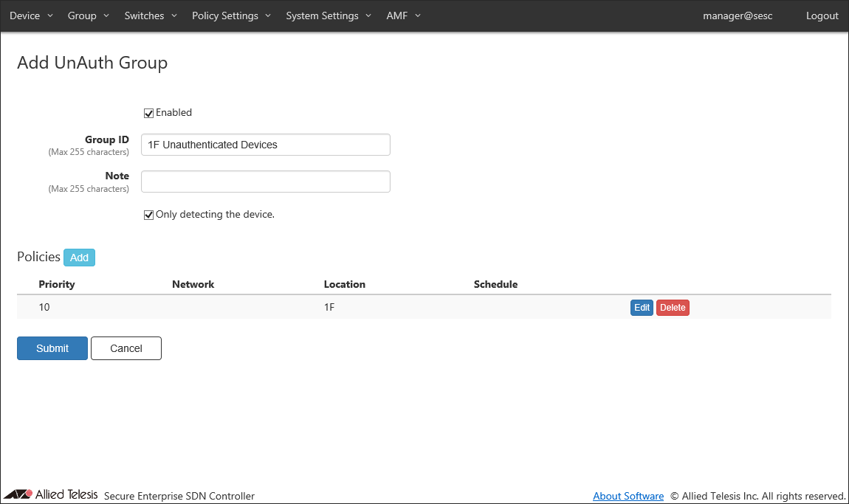Cancel adding the UnAuth group
849x504 pixels.
[126, 348]
